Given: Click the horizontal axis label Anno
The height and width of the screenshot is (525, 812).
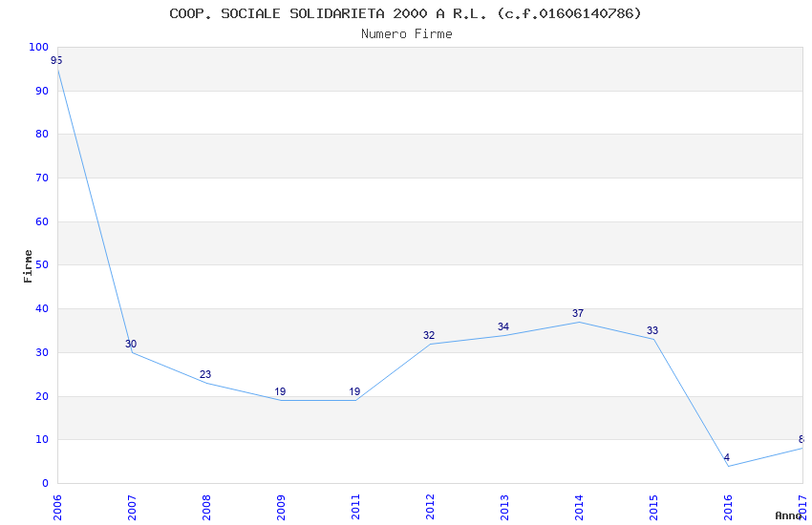Looking at the screenshot, I should (788, 515).
